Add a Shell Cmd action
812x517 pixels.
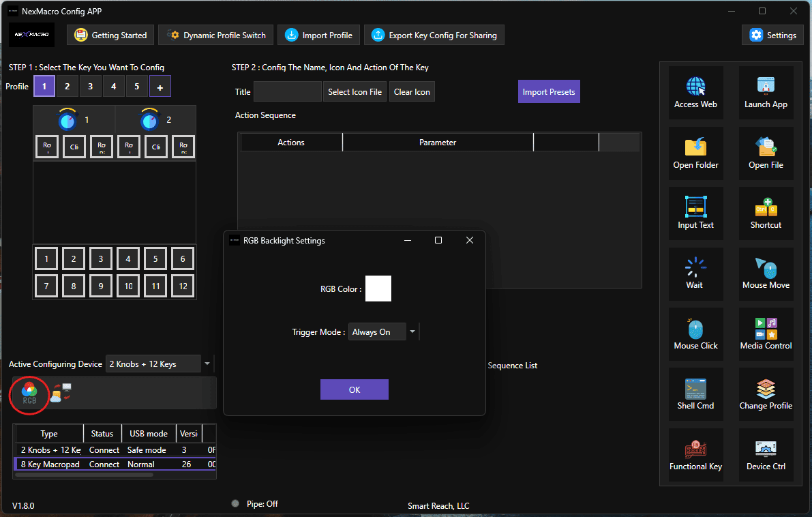(x=695, y=395)
